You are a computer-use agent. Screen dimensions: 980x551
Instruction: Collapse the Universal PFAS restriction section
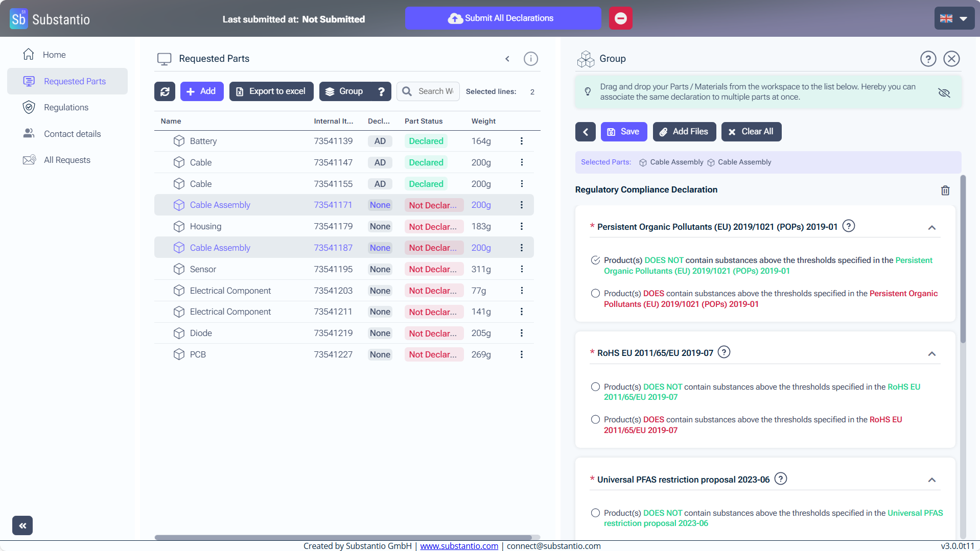click(x=931, y=480)
